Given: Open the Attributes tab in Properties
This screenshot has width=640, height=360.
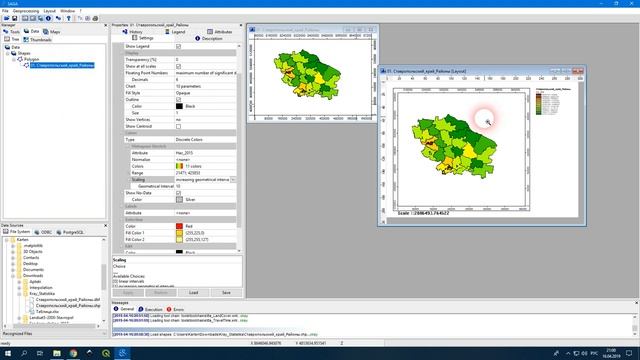Looking at the screenshot, I should [x=220, y=31].
